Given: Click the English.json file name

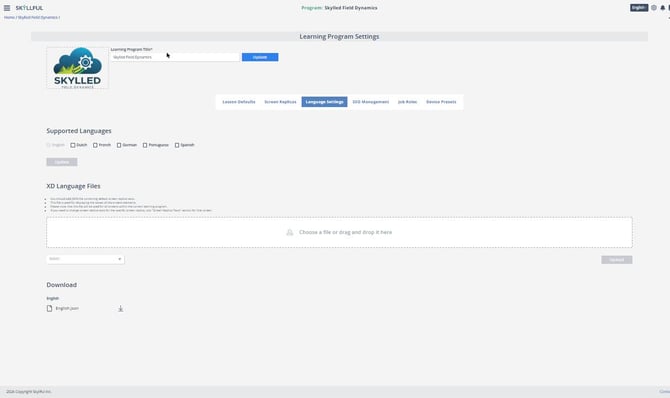Looking at the screenshot, I should [67, 308].
